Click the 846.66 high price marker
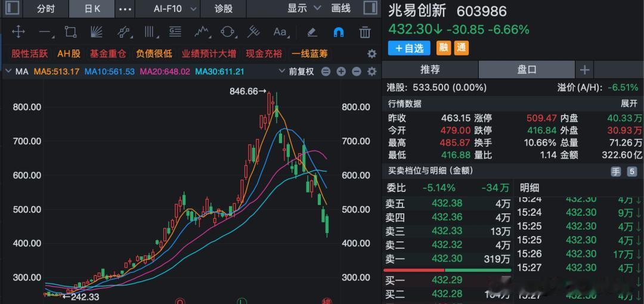Viewport: 644px width, 304px height. [x=248, y=91]
